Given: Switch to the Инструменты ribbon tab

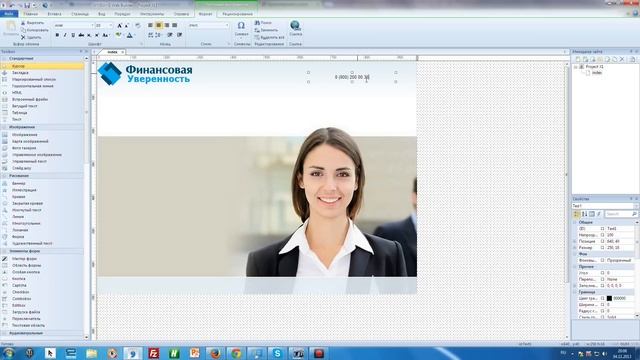Looking at the screenshot, I should click(152, 14).
